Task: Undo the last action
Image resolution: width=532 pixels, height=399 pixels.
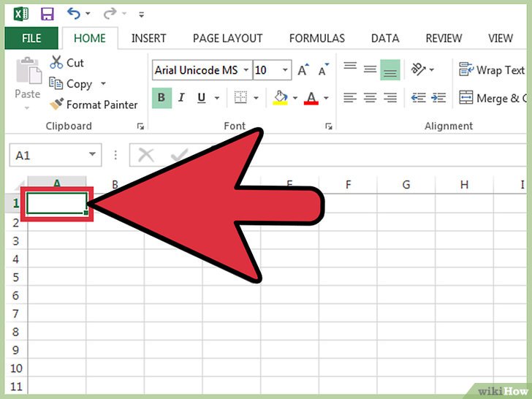Action: (74, 14)
